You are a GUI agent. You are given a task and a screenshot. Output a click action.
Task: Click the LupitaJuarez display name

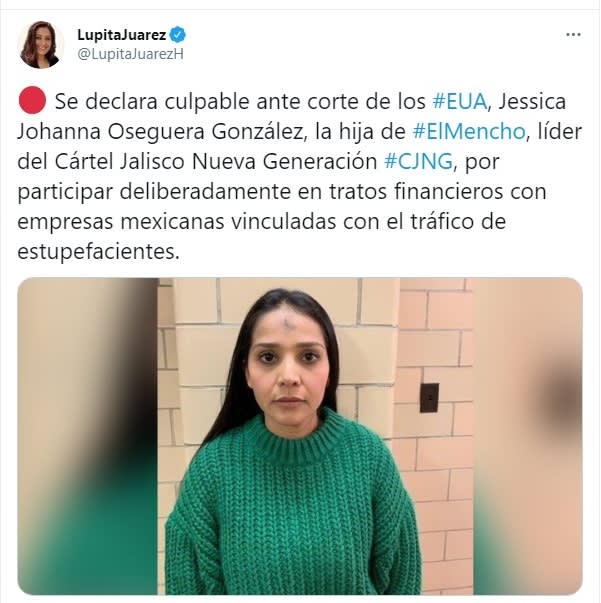click(x=122, y=35)
